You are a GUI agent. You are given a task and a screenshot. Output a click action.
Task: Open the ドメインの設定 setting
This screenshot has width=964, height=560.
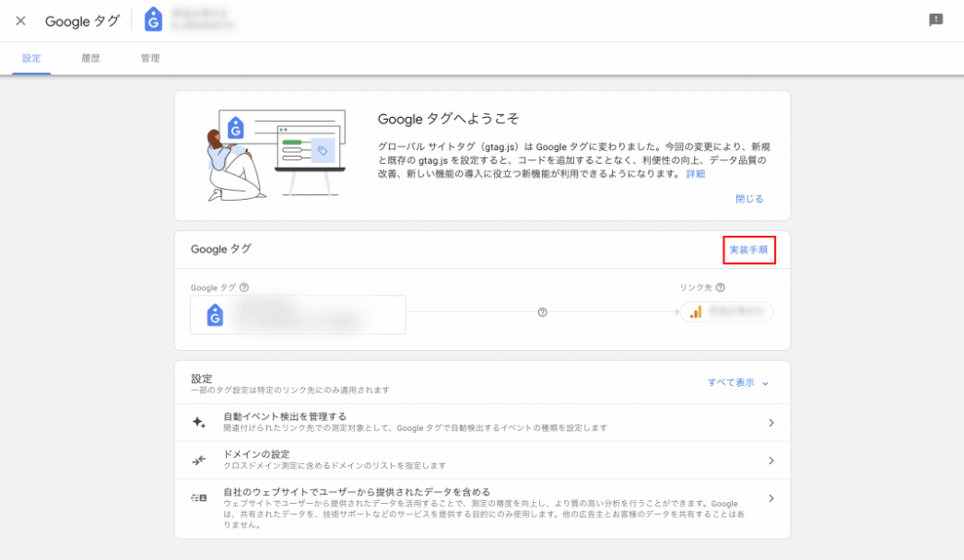click(483, 461)
